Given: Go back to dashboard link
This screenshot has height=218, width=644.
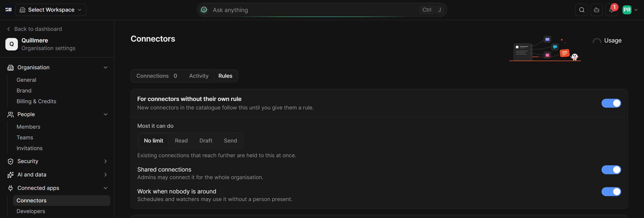Looking at the screenshot, I should click(x=38, y=29).
